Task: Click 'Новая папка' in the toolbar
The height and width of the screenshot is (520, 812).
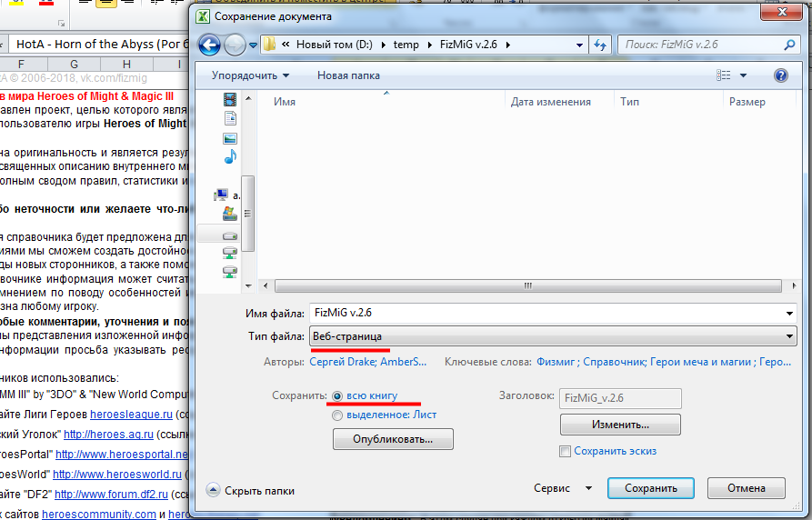Action: [348, 75]
